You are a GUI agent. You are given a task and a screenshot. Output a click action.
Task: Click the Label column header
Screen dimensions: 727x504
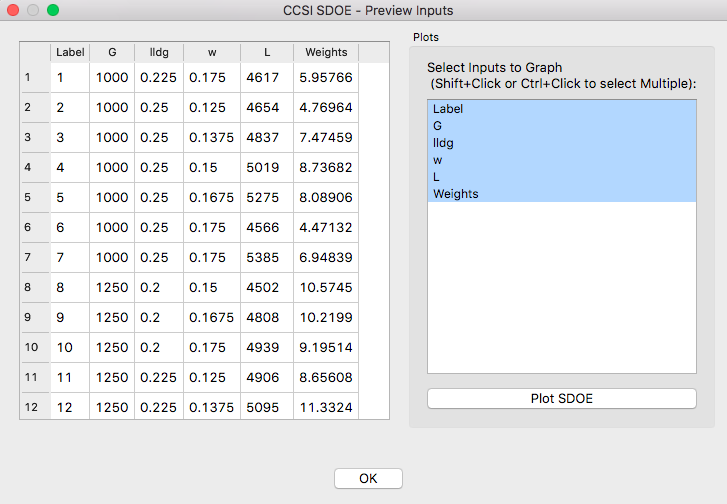click(70, 52)
